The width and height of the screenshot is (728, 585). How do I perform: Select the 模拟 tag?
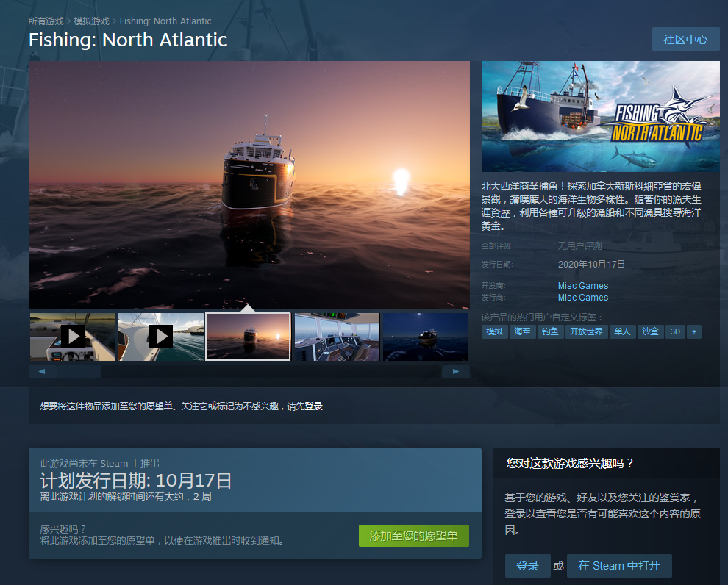[493, 331]
